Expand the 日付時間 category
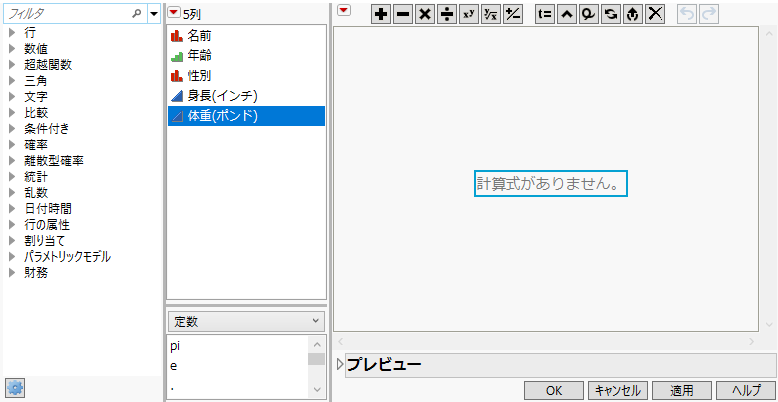Screen dimensions: 778x402 (12, 209)
